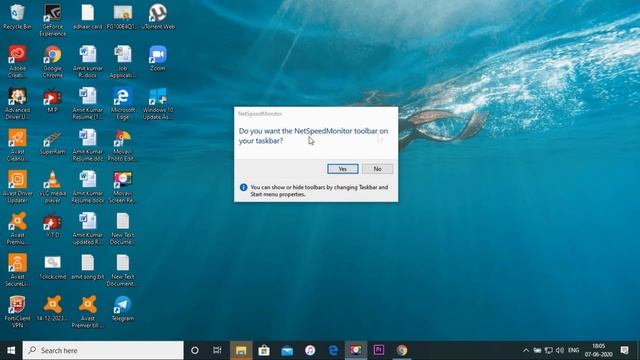Select the Advanced Driver Updater icon
Viewport: 640px width, 360px height.
[x=17, y=104]
